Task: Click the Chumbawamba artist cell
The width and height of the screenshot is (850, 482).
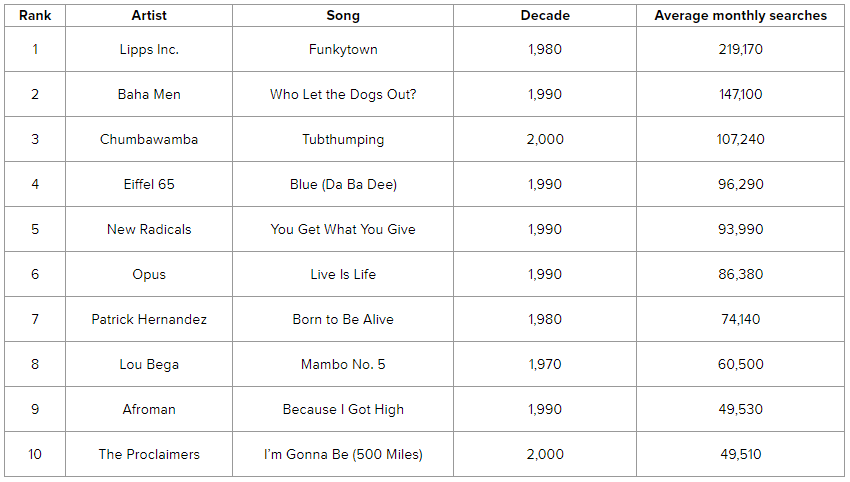Action: pos(149,139)
